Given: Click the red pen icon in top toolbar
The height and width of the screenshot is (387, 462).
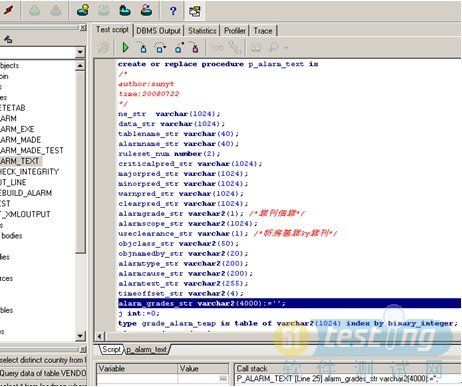Looking at the screenshot, I should pos(8,10).
